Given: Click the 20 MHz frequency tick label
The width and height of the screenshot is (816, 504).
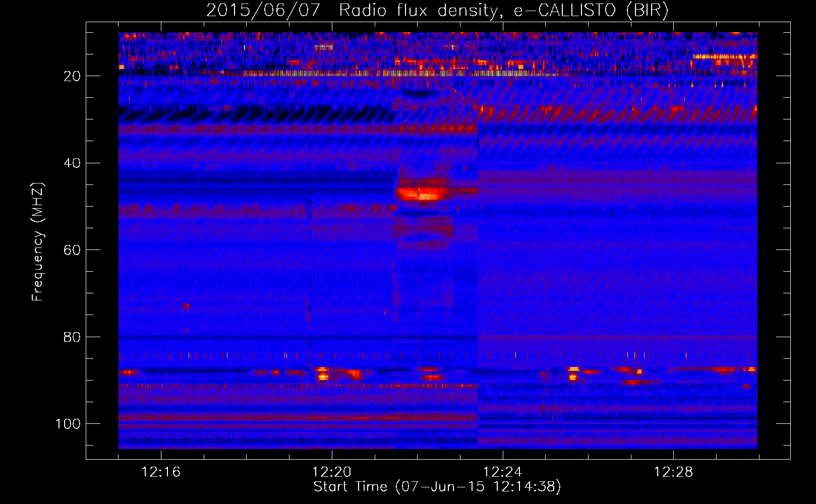Looking at the screenshot, I should point(72,76).
